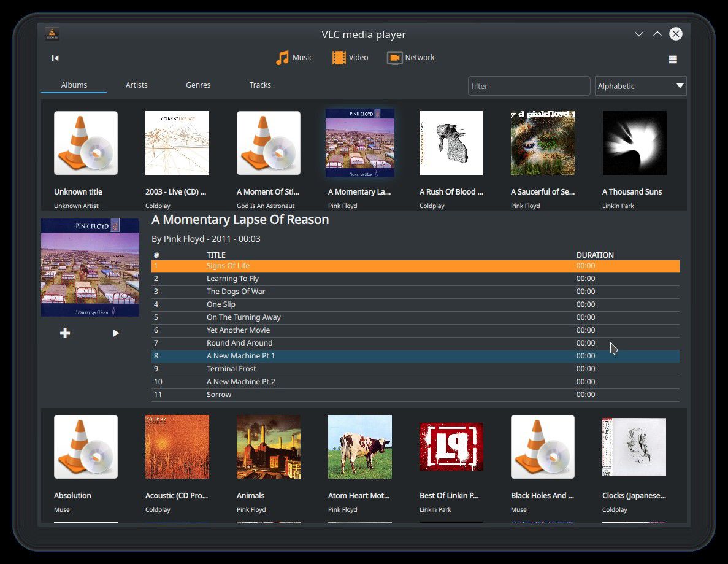Screen dimensions: 728x564
Task: Open the Video section
Action: (x=350, y=58)
